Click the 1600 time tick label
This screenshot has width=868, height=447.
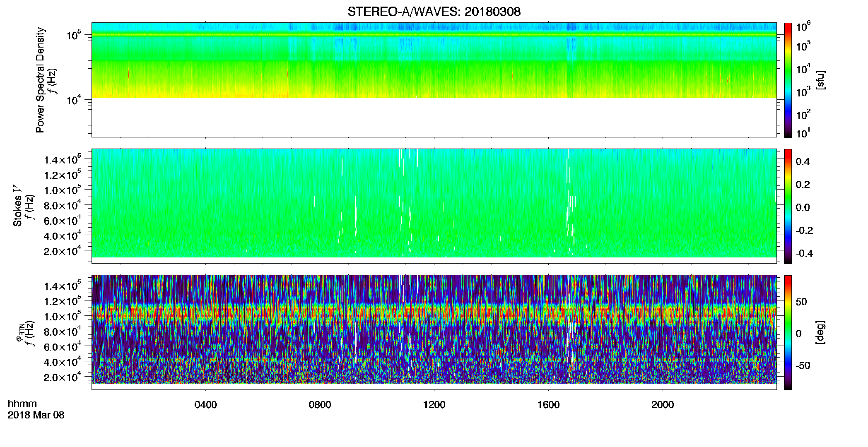point(548,405)
